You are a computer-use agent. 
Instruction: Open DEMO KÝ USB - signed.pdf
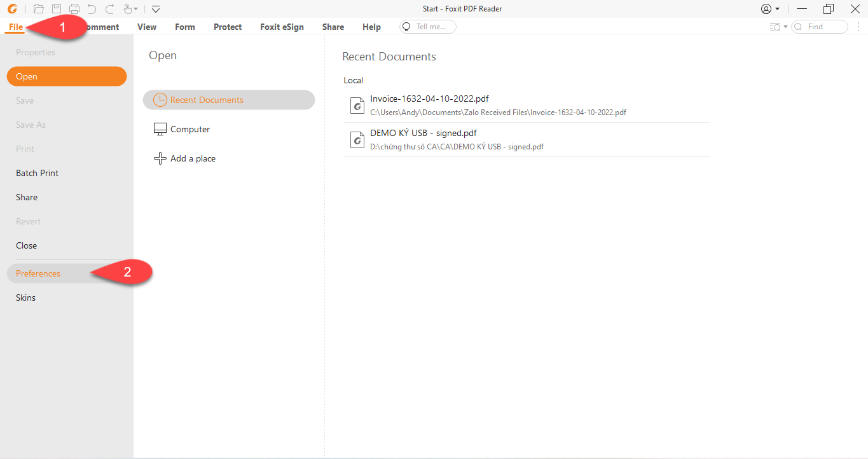coord(527,139)
